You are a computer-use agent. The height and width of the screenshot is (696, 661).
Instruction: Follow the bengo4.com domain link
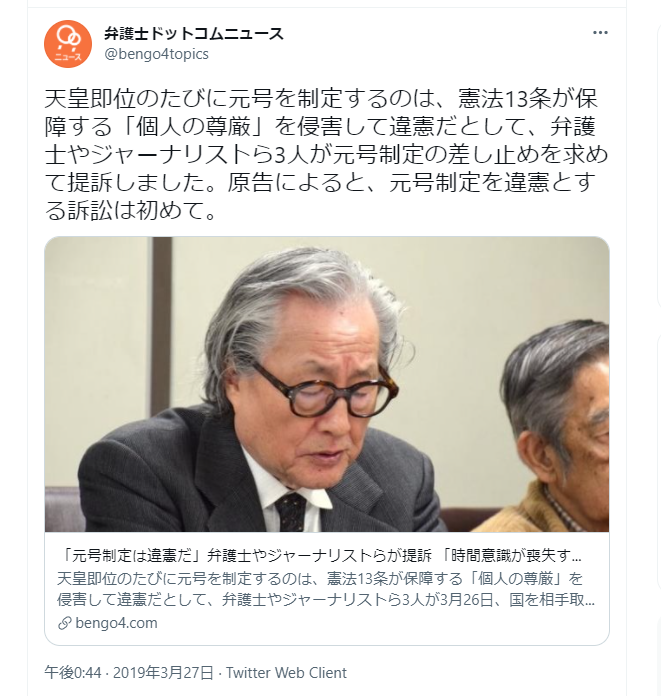(x=116, y=623)
